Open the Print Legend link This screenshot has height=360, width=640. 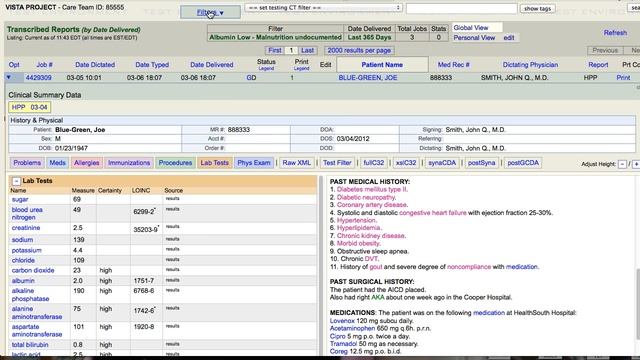[301, 69]
